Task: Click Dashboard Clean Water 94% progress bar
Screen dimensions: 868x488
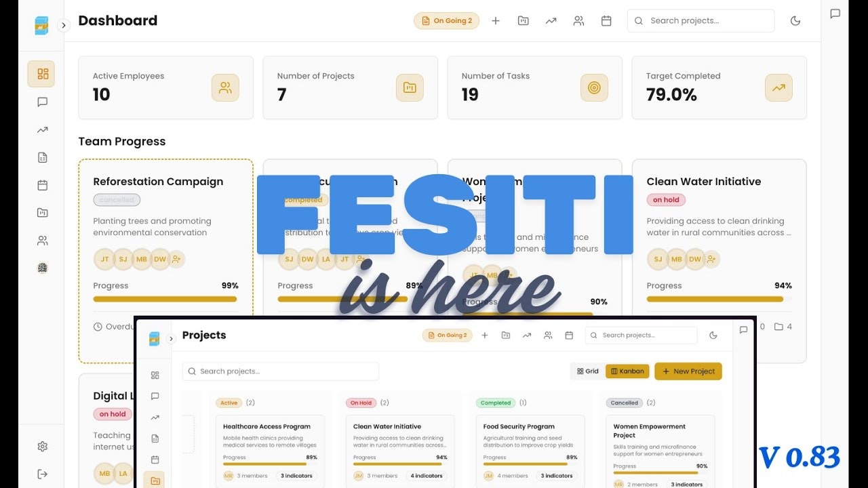Action: 719,299
